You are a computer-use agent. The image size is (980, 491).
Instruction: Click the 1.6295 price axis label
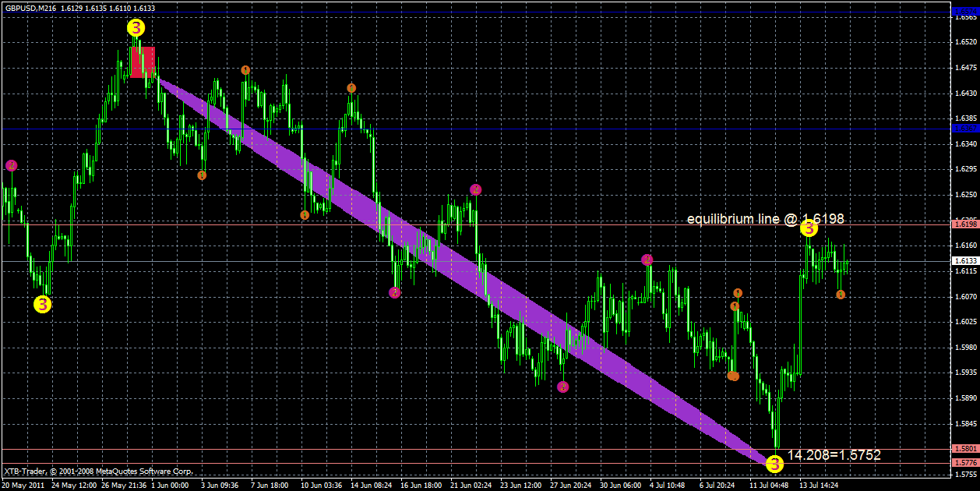(x=966, y=169)
